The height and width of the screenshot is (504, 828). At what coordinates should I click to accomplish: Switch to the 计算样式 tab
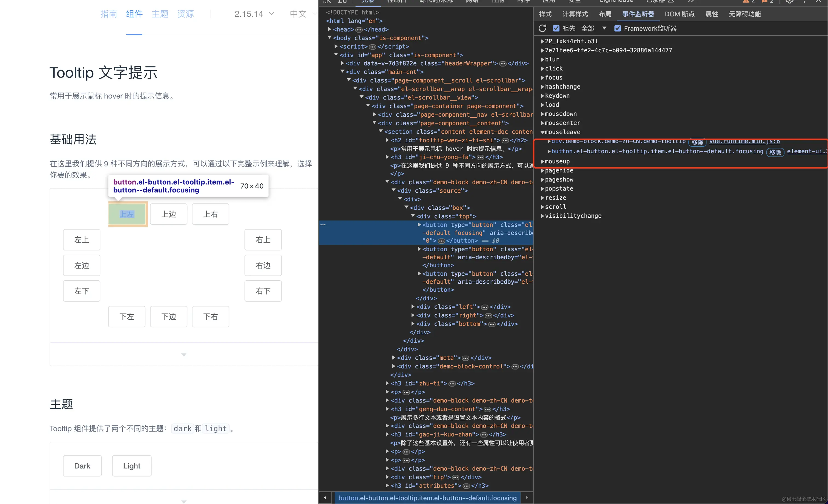(x=575, y=14)
